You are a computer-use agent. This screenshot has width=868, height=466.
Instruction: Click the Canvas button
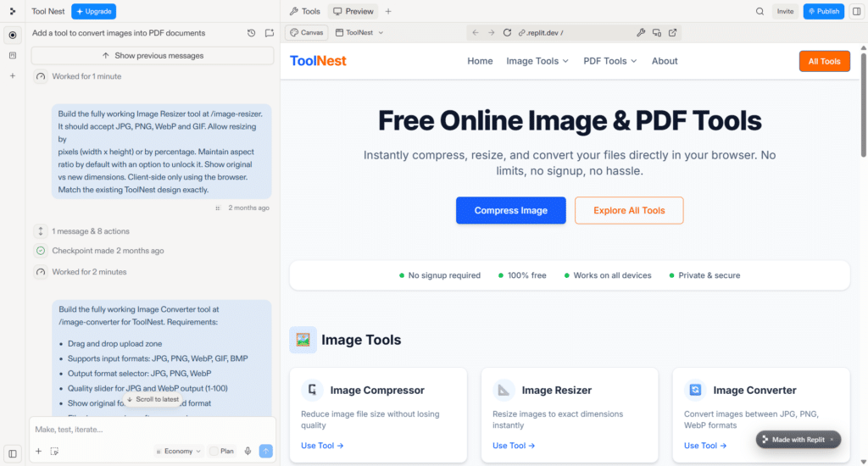[x=307, y=33]
